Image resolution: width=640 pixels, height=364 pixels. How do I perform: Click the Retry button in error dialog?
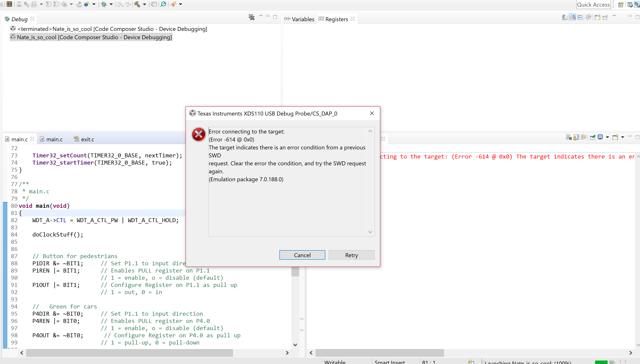click(x=351, y=255)
